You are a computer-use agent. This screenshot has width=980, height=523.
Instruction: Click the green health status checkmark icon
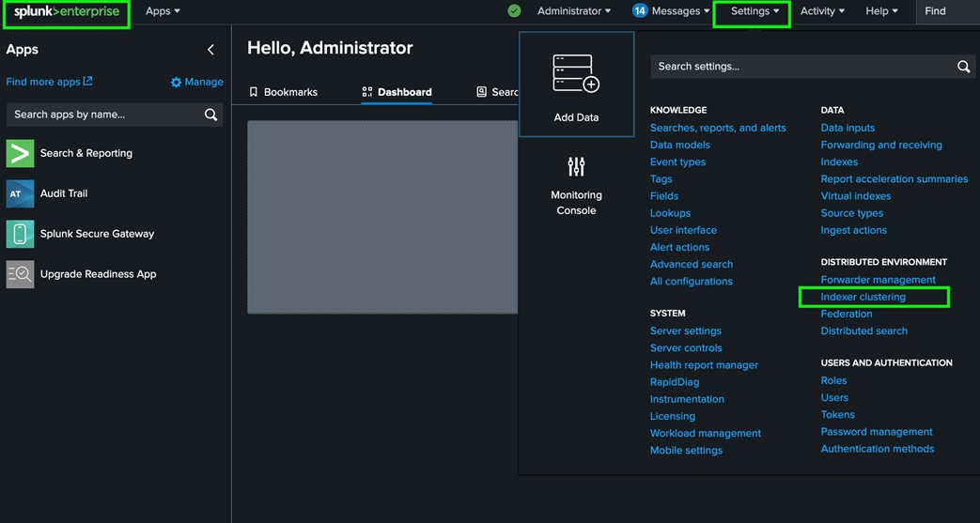tap(514, 11)
